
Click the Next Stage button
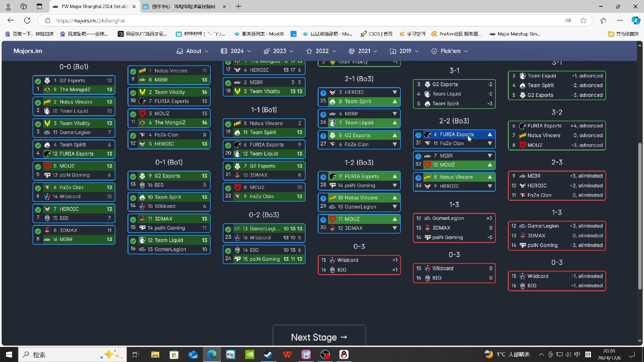point(320,337)
